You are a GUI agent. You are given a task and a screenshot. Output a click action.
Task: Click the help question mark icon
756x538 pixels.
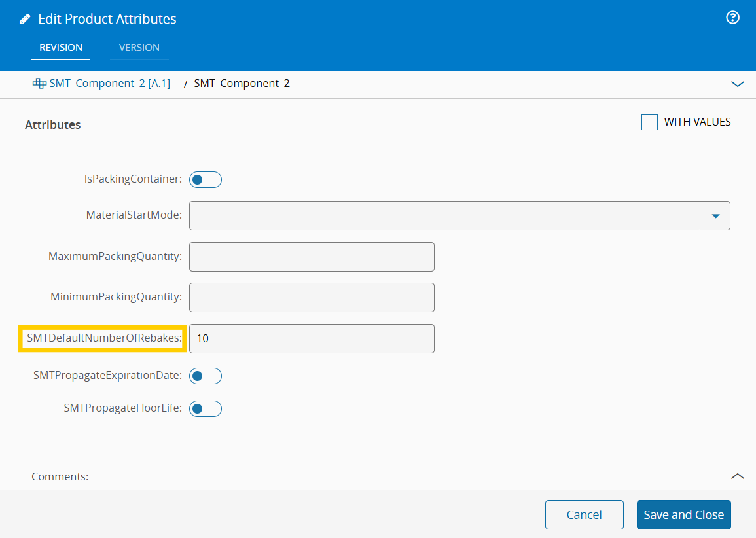coord(733,18)
